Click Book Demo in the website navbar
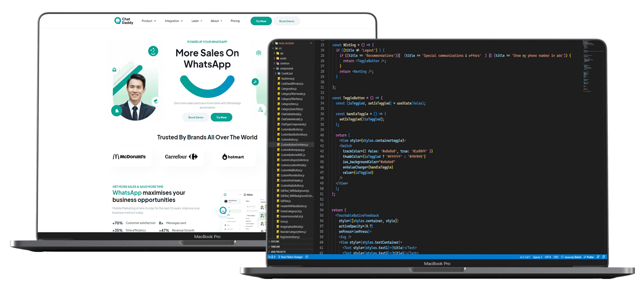 click(x=286, y=21)
